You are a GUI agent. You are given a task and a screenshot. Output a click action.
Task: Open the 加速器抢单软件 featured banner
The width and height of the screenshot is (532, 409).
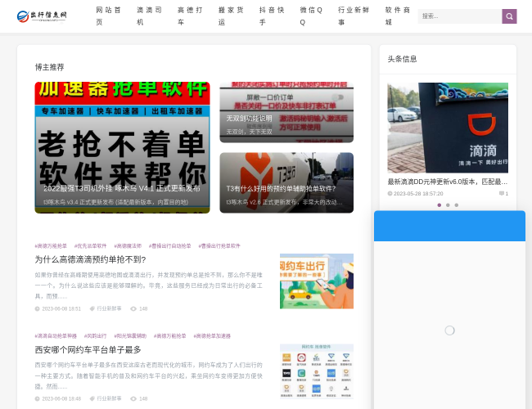point(122,147)
